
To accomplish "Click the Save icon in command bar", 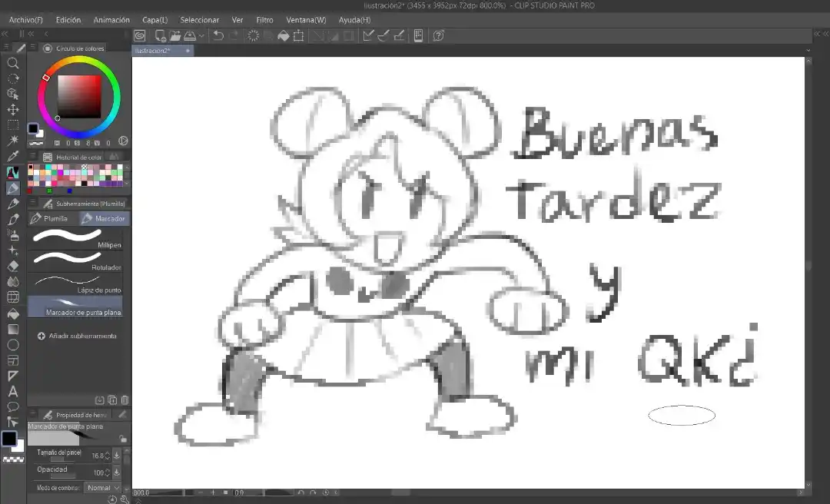I will [190, 35].
